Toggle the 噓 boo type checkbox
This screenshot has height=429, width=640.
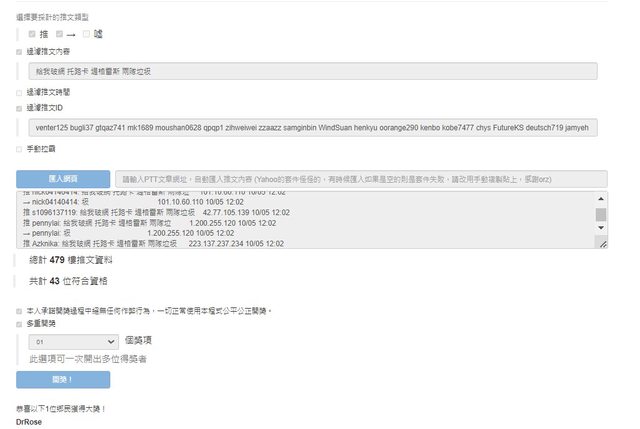click(x=87, y=34)
